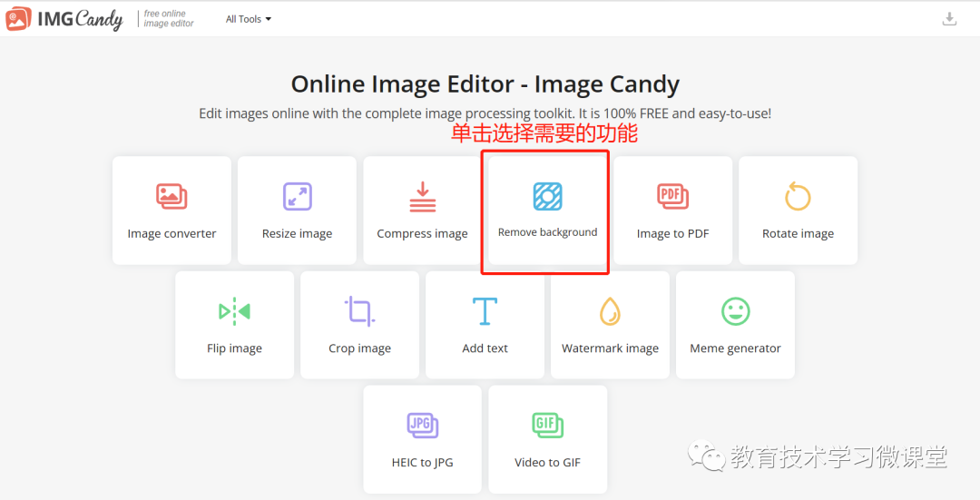Click the Flip image icon
The image size is (980, 500).
(234, 310)
